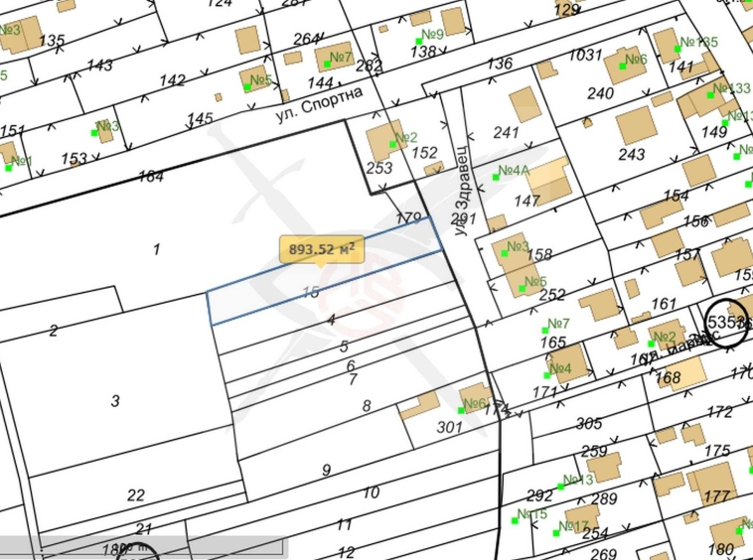Click green marker №6 on parcel 240
Viewport: 753px width, 560px height.
pos(623,67)
